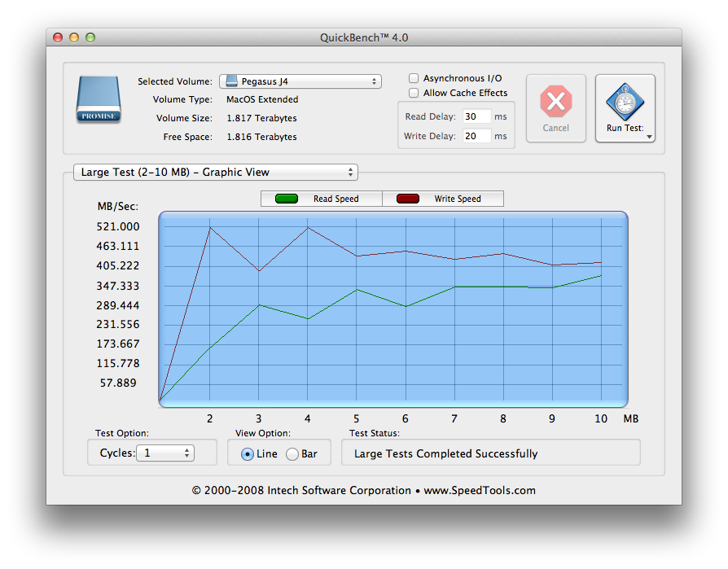This screenshot has height=569, width=728.
Task: Click the red X Cancel icon
Action: coord(555,101)
